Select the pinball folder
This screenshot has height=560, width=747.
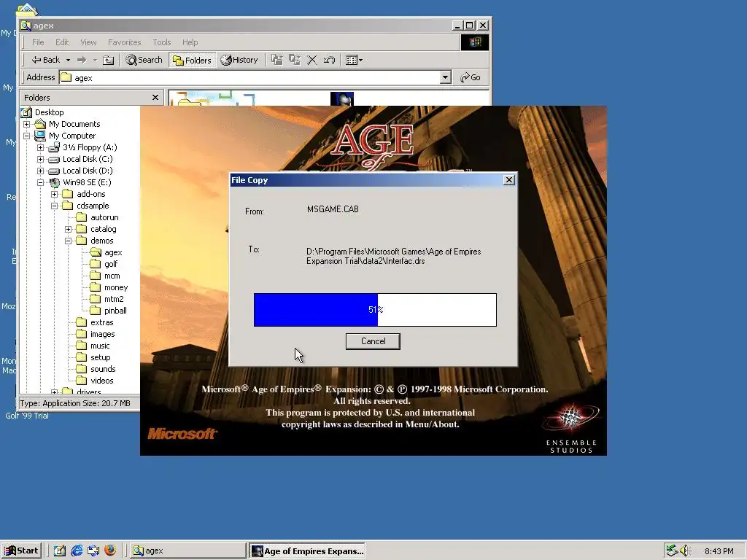tap(115, 311)
